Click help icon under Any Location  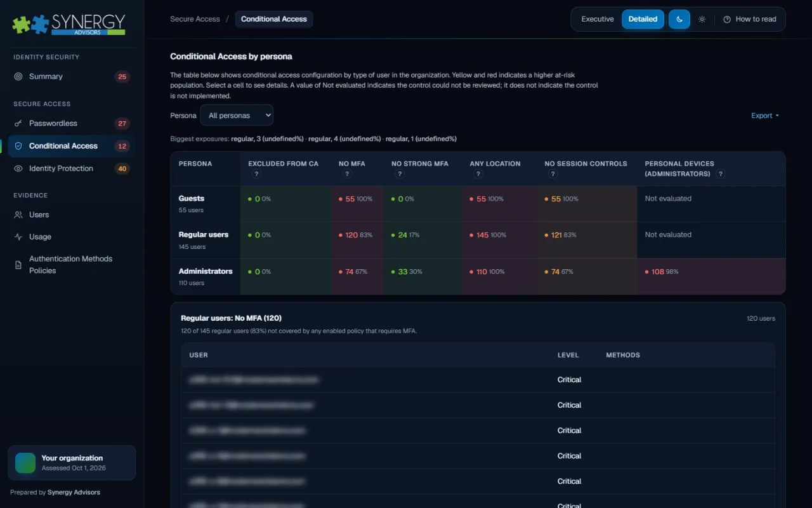click(x=478, y=174)
